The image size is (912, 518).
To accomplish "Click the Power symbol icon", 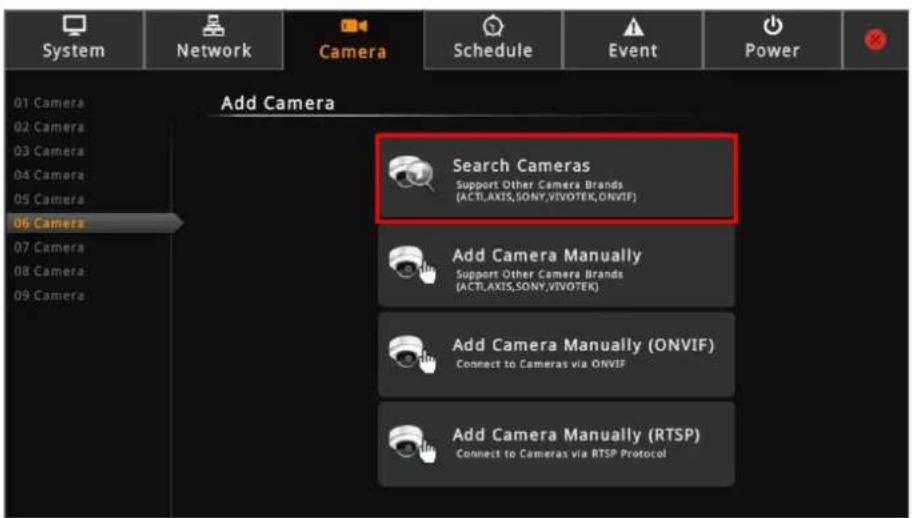I will point(772,26).
